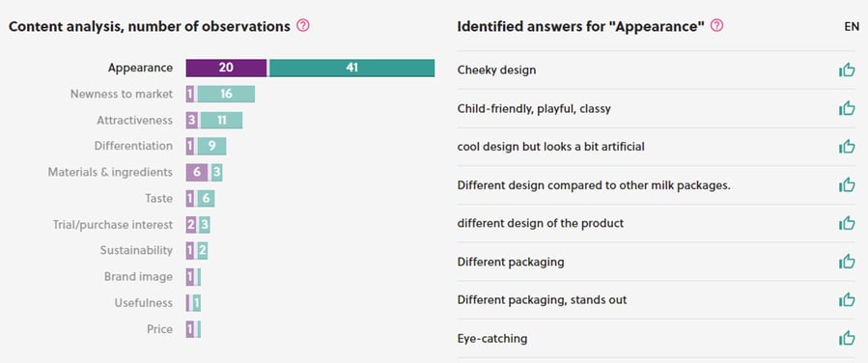The image size is (868, 363).
Task: Thumbs-up "cool design but looks a bit artificial"
Action: [x=847, y=147]
